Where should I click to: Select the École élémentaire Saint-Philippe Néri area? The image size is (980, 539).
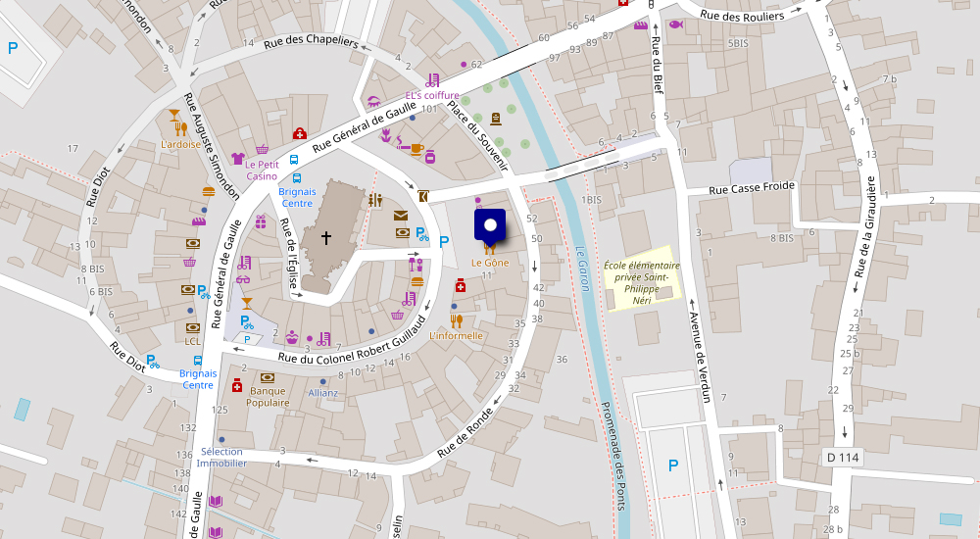[641, 282]
